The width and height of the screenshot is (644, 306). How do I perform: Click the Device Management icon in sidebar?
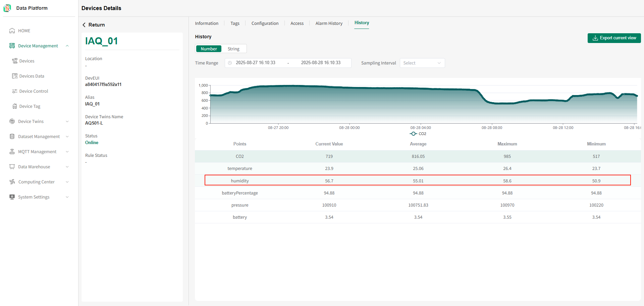point(12,46)
